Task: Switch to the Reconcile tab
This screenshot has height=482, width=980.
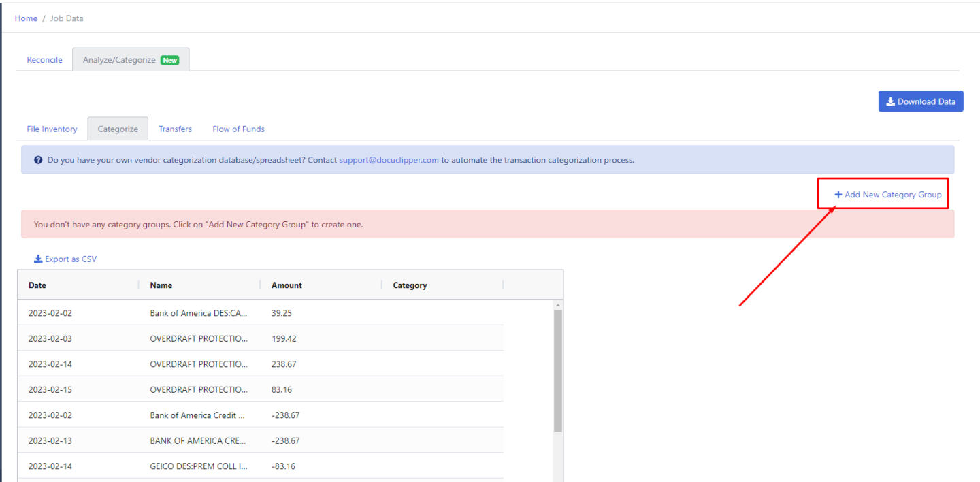Action: tap(44, 60)
